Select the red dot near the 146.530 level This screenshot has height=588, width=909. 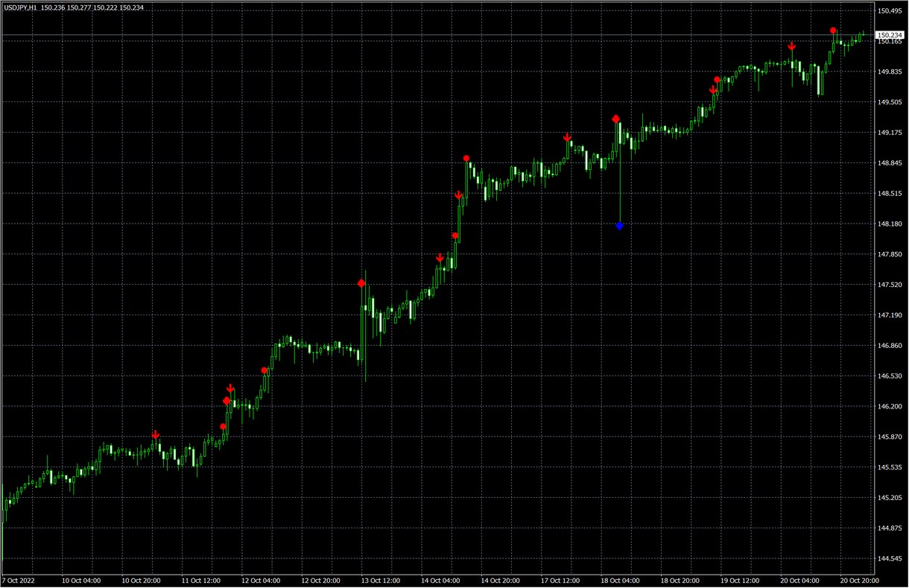[265, 370]
